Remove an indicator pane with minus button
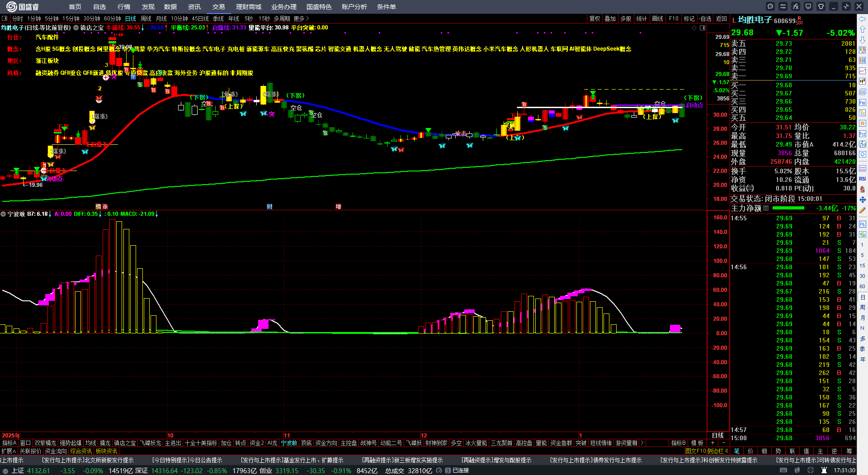Screen dimensions: 868x475 (723, 443)
